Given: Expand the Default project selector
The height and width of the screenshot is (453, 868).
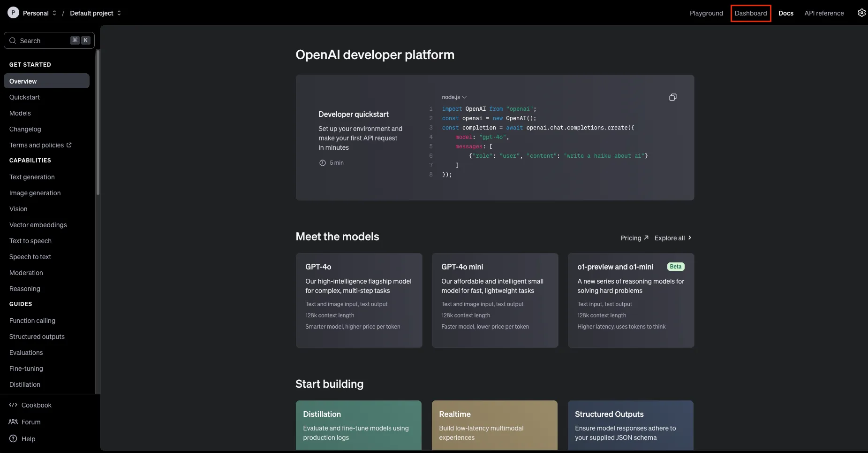Looking at the screenshot, I should (95, 13).
